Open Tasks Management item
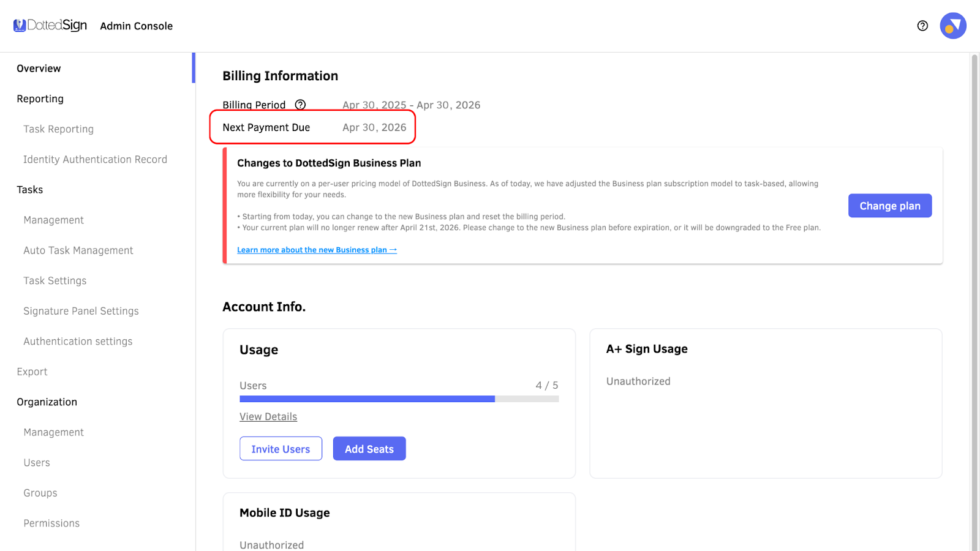This screenshot has width=980, height=551. tap(53, 220)
